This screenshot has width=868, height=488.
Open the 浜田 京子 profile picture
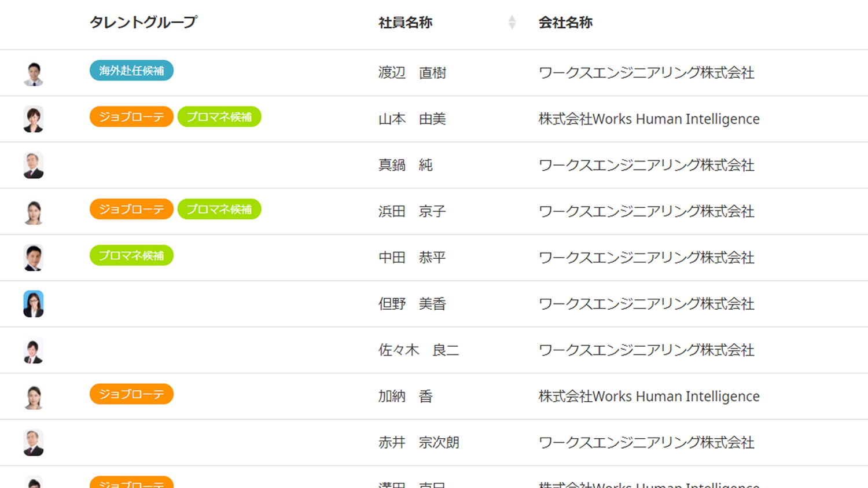pos(34,212)
